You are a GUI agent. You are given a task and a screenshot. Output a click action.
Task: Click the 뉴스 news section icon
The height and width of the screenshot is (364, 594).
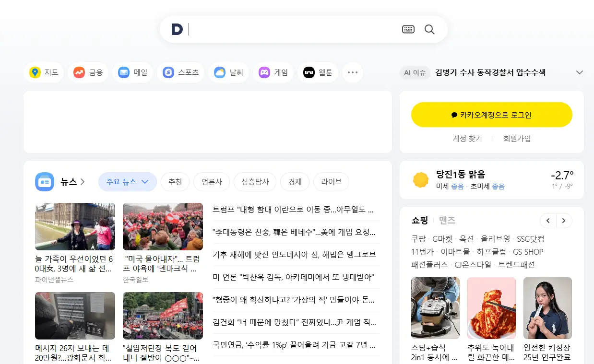(44, 182)
